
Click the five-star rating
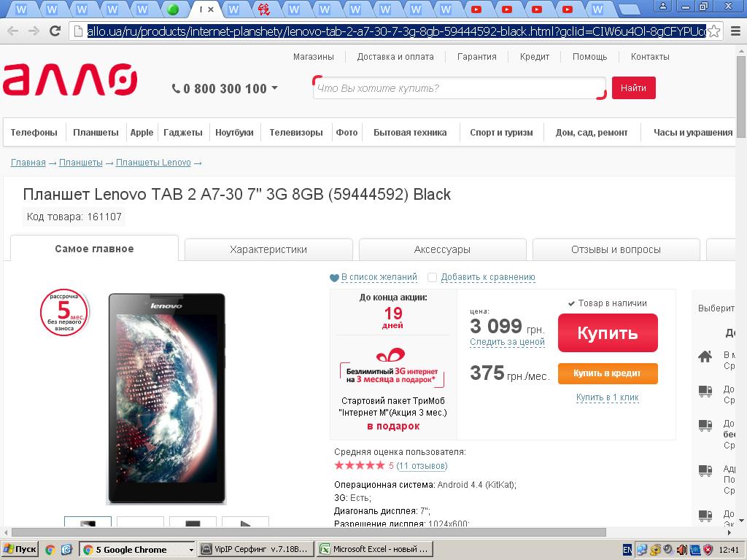click(359, 465)
